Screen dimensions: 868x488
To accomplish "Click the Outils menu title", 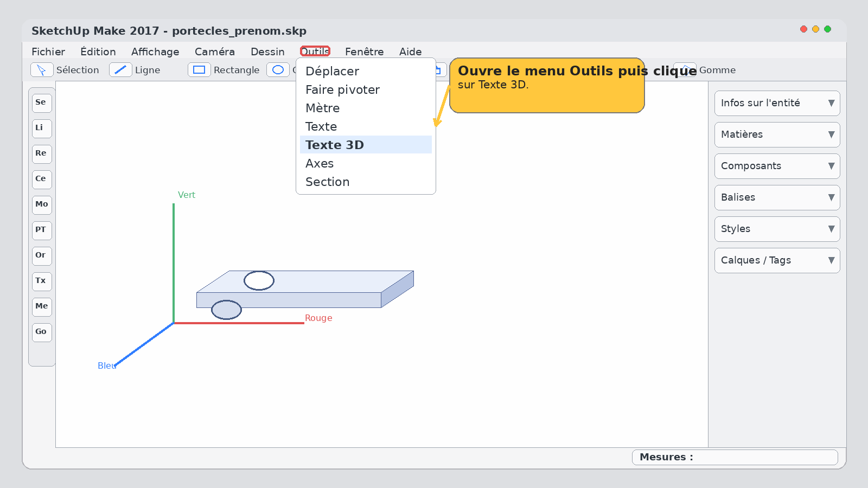I will coord(315,52).
